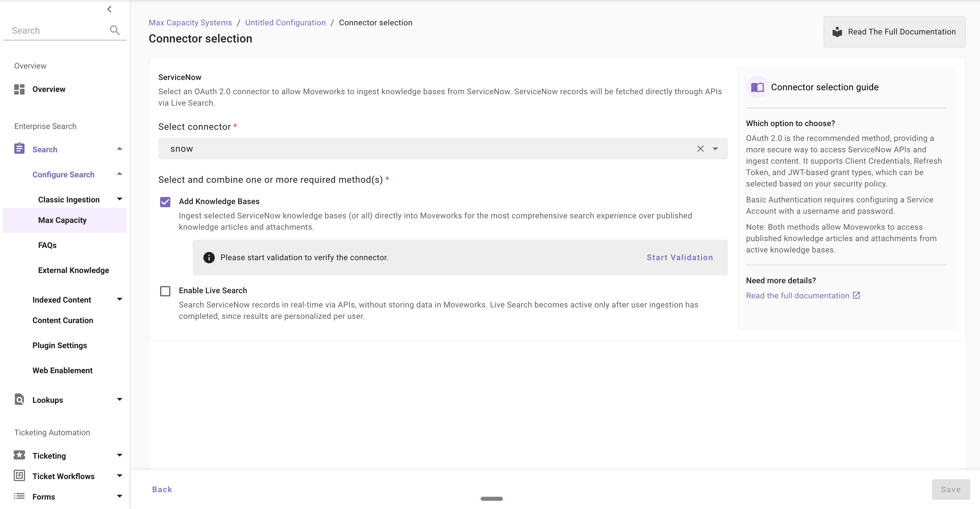Open Read the full documentation link

[797, 295]
